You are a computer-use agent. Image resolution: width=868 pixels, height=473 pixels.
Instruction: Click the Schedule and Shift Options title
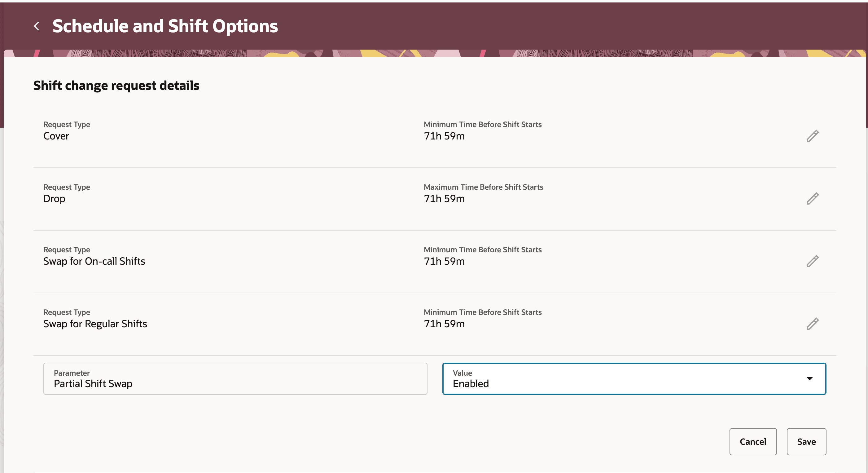(x=165, y=26)
